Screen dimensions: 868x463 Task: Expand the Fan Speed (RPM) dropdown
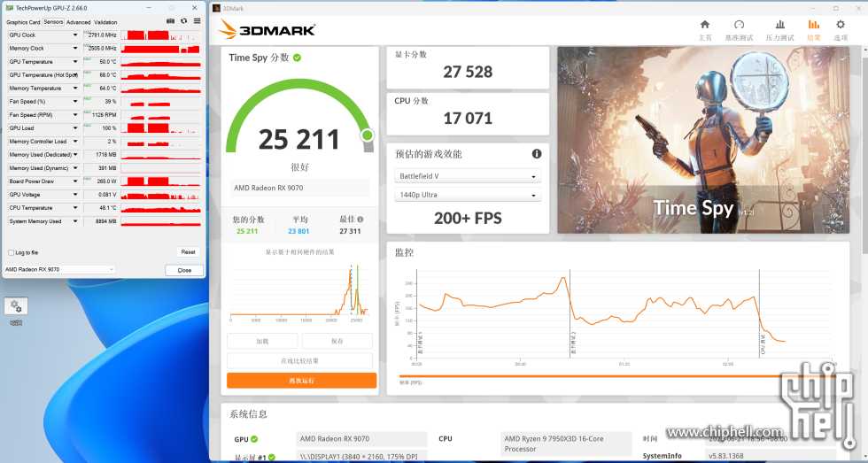click(75, 114)
